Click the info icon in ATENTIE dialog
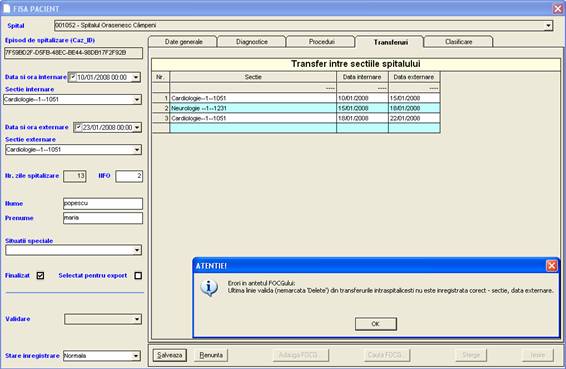The height and width of the screenshot is (369, 566). pos(209,288)
